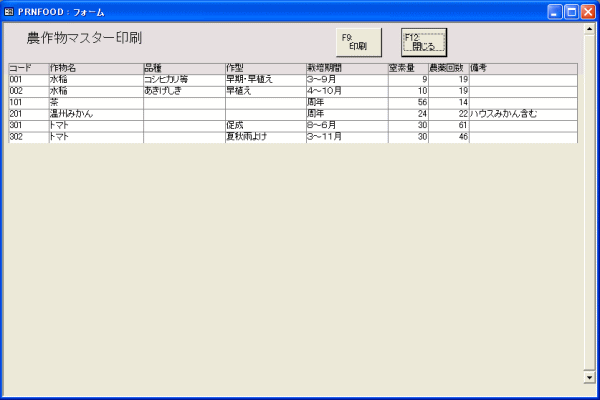Click the 品種 column header
The width and height of the screenshot is (600, 400).
[x=184, y=68]
